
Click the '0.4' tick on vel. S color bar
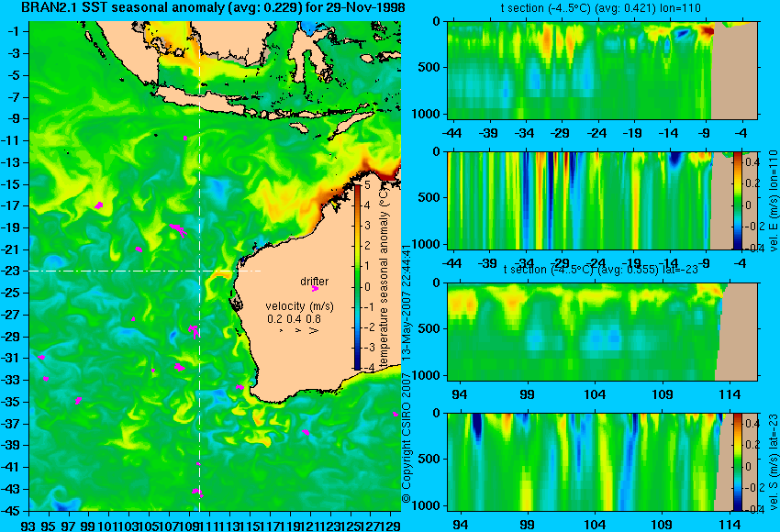[x=752, y=424]
